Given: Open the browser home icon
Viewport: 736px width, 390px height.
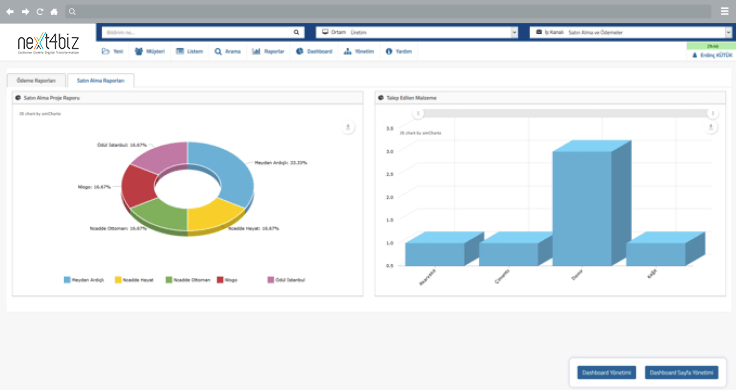Looking at the screenshot, I should pyautogui.click(x=54, y=12).
